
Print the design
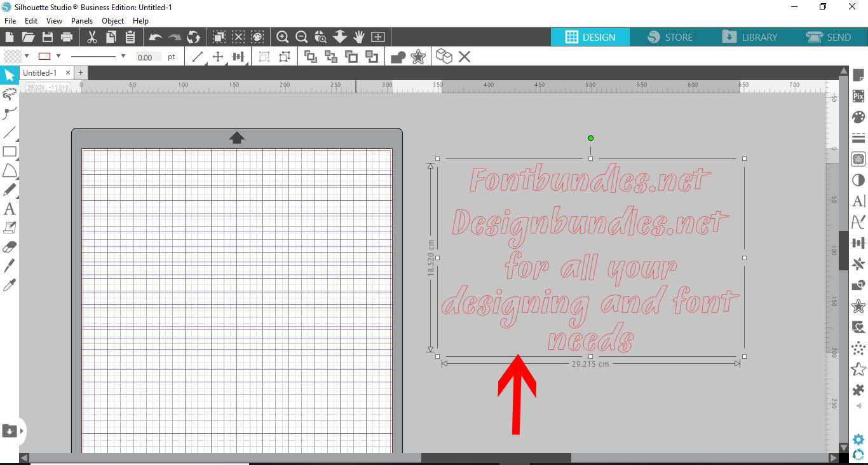[67, 37]
